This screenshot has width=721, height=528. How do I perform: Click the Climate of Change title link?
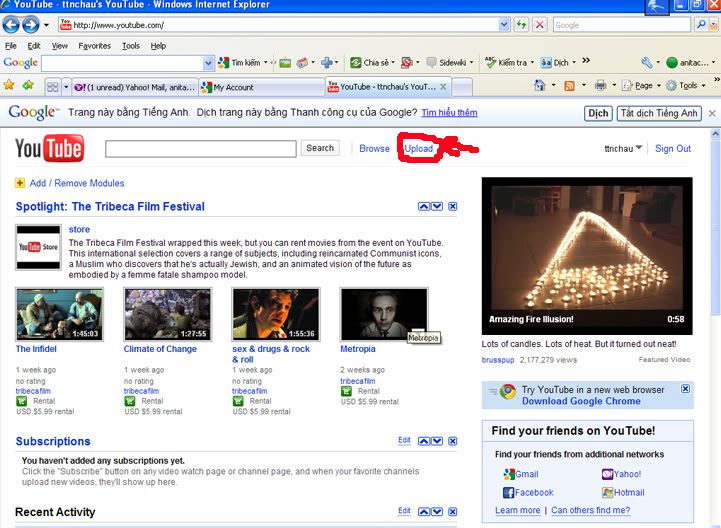[x=160, y=349]
